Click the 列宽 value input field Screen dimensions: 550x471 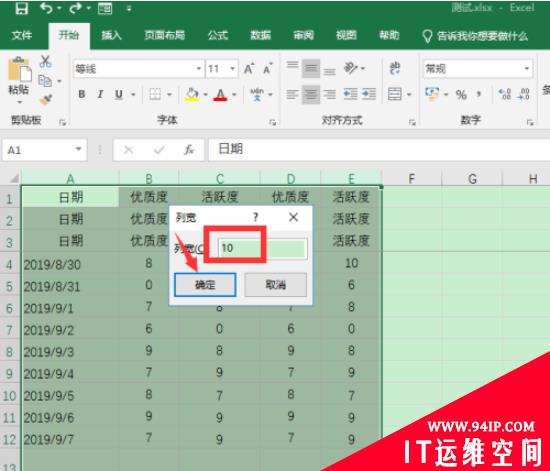coord(263,248)
